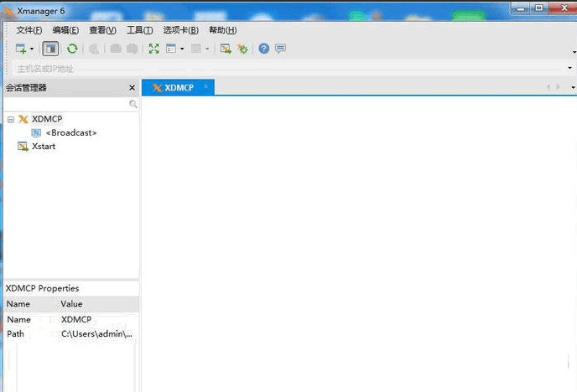Maximize the Xmanager 6 window
Screen dimensions: 577x392
[x=538, y=8]
